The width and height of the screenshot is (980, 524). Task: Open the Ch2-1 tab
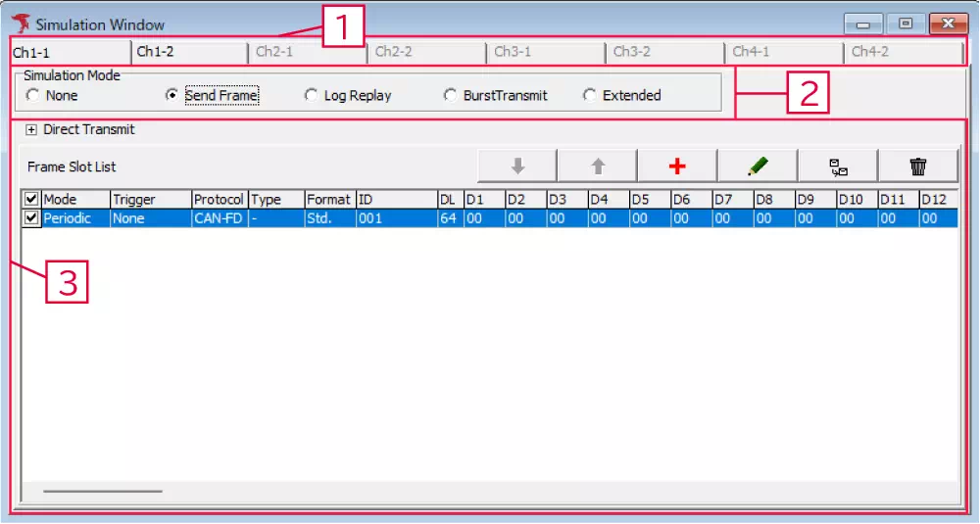click(308, 52)
